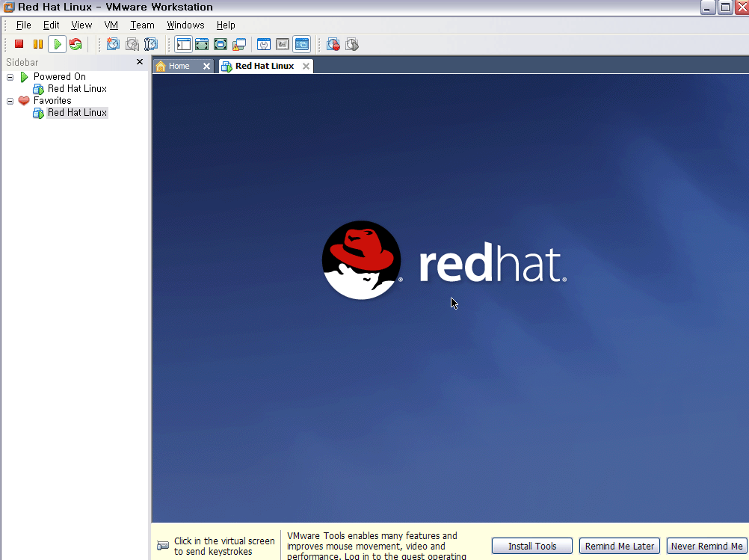This screenshot has height=560, width=749.
Task: Select the console view toolbar icon
Action: coord(302,44)
